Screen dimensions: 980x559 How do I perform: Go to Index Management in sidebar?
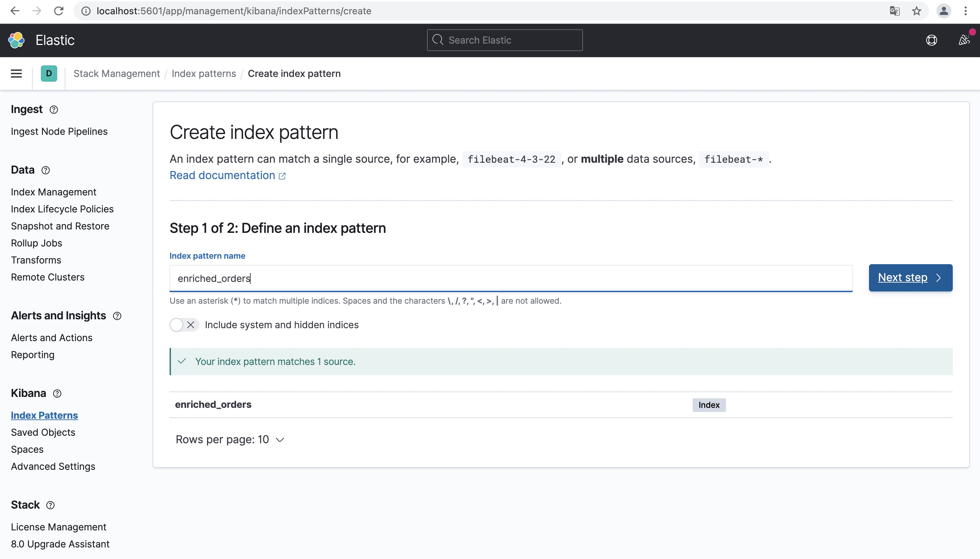[x=53, y=192]
